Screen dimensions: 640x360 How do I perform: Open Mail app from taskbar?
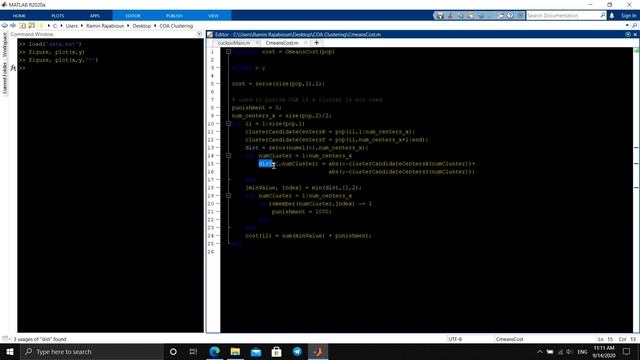[256, 351]
